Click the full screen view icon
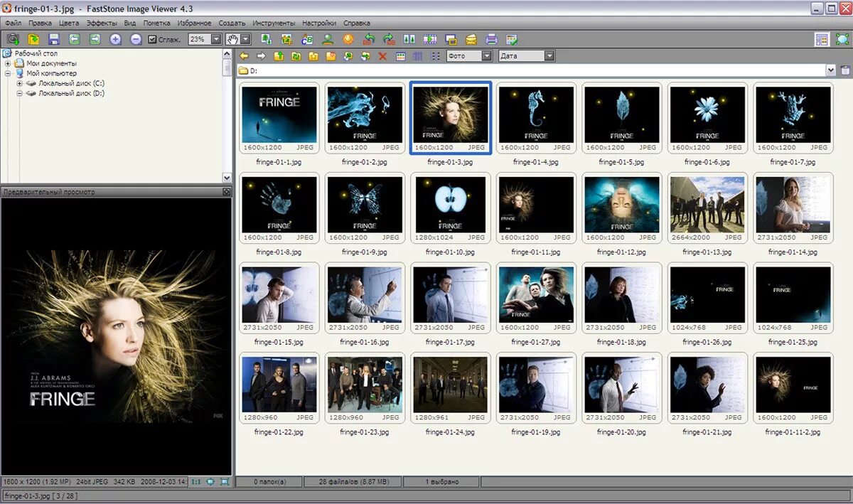Screen dimensions: 853x504 (843, 39)
